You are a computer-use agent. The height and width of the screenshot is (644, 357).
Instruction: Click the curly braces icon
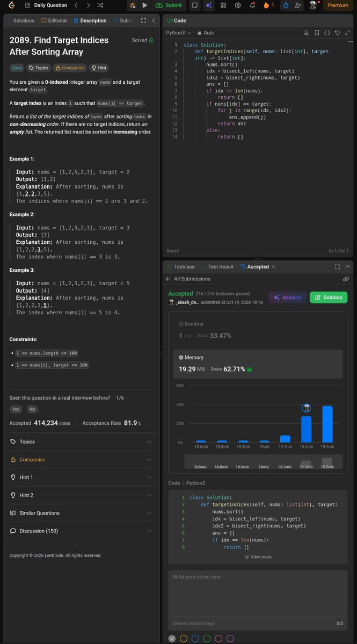[x=327, y=32]
